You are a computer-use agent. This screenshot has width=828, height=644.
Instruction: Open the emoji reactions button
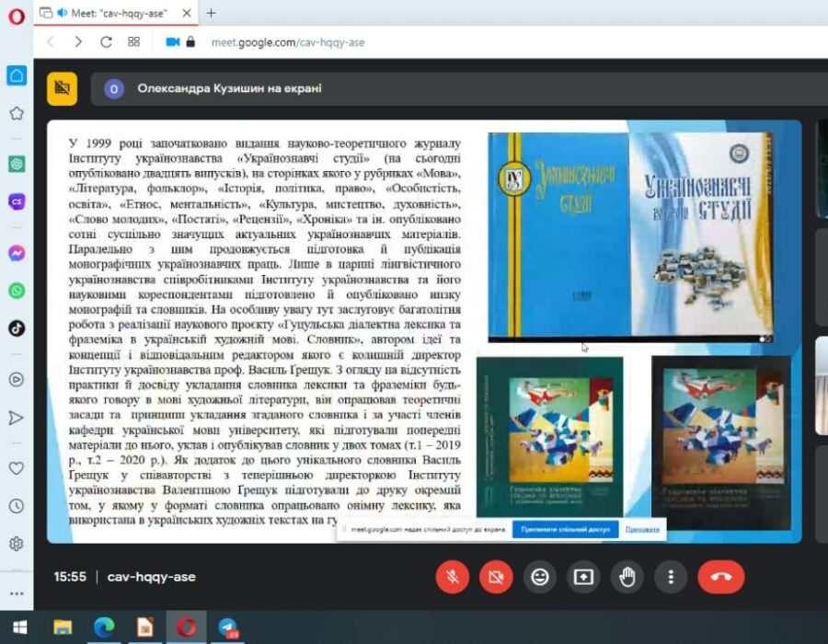(x=540, y=577)
